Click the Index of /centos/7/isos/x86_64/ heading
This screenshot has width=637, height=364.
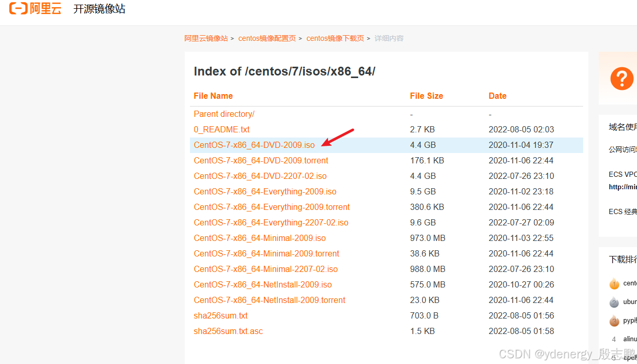coord(284,71)
